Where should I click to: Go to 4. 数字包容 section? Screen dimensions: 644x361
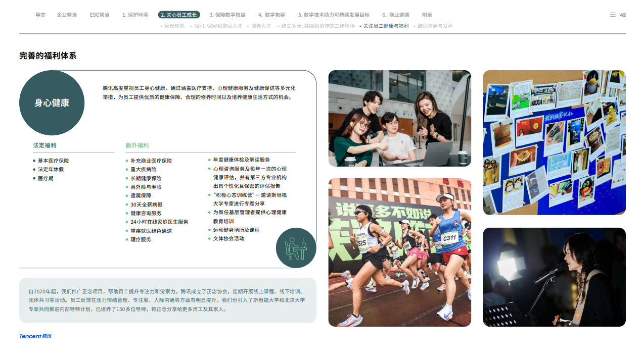tap(271, 15)
